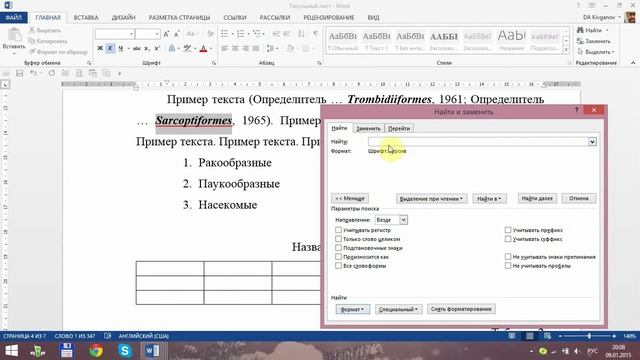The width and height of the screenshot is (640, 360).
Task: Click Redo in the Quick Access Toolbar
Action: pos(51,73)
